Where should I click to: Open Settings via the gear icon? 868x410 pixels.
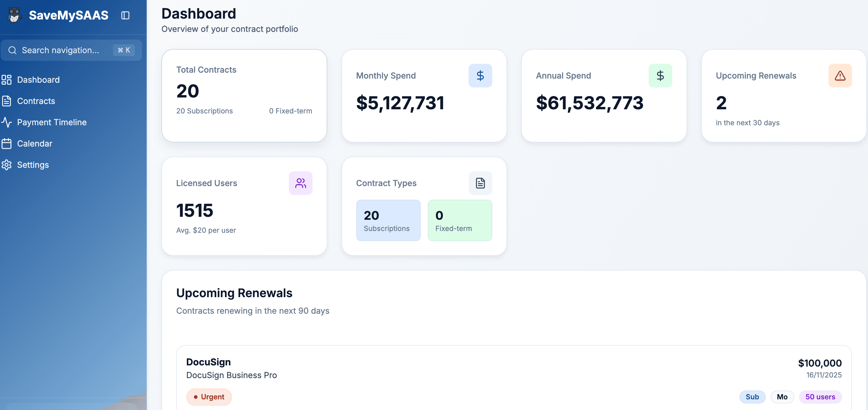pos(7,165)
